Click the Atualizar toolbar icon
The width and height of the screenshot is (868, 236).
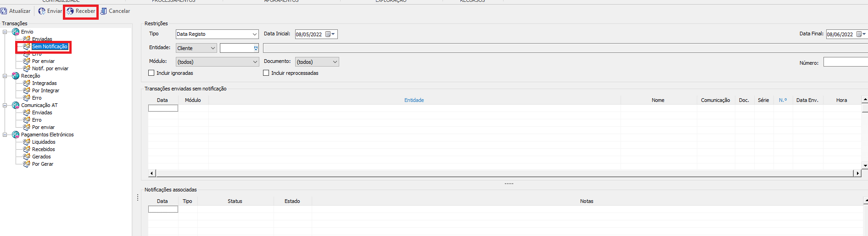pyautogui.click(x=4, y=11)
